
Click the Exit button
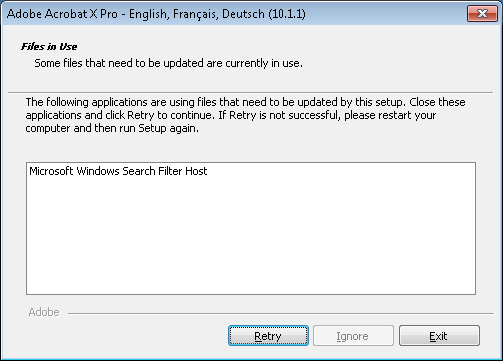[x=439, y=336]
